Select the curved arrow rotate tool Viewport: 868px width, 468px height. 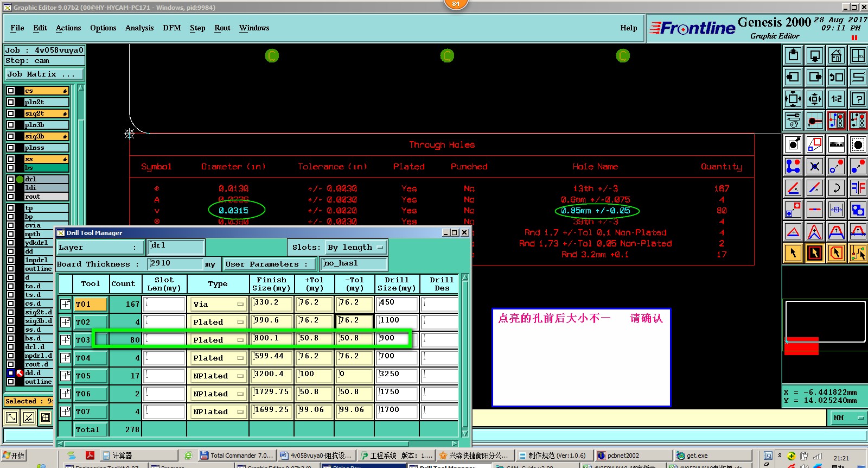[x=837, y=188]
